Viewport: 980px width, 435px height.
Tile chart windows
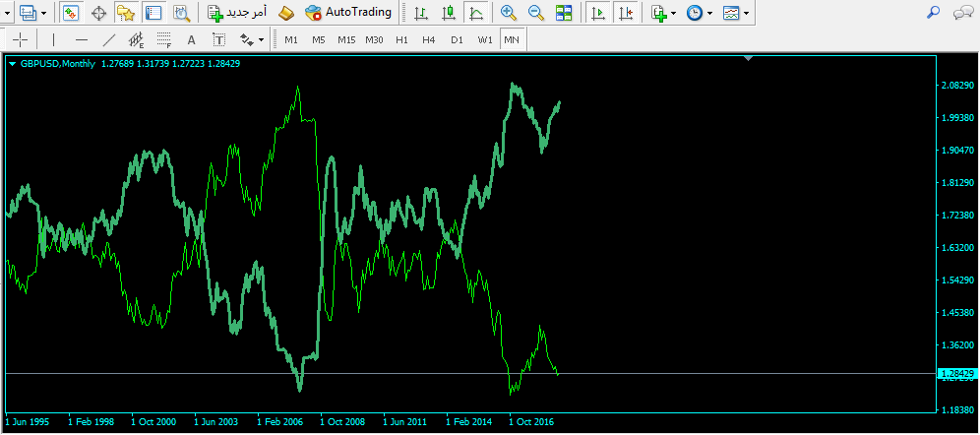[564, 13]
